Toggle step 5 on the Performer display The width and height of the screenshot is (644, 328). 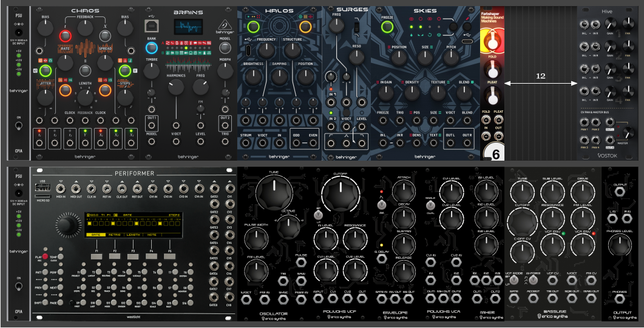(x=113, y=224)
